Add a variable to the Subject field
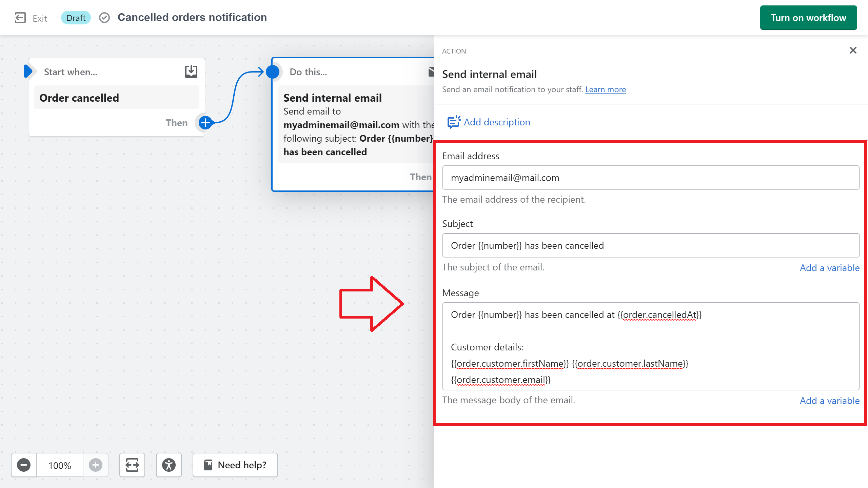868x488 pixels. pos(829,268)
